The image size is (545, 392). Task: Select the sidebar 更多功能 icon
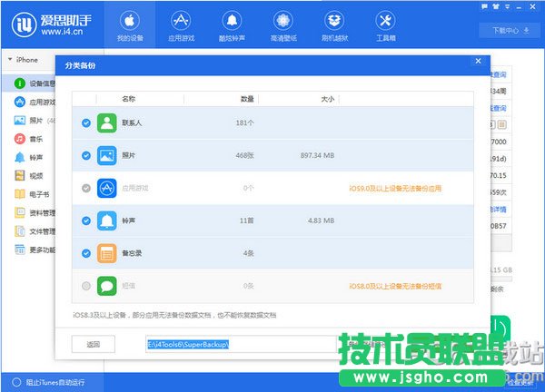[20, 250]
